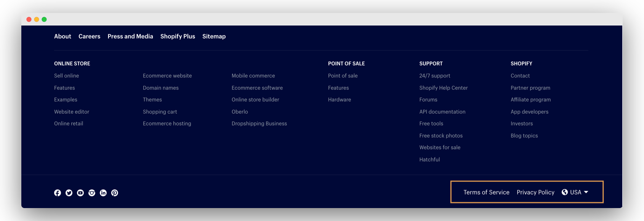
Task: Open the Forums link
Action: tap(428, 100)
